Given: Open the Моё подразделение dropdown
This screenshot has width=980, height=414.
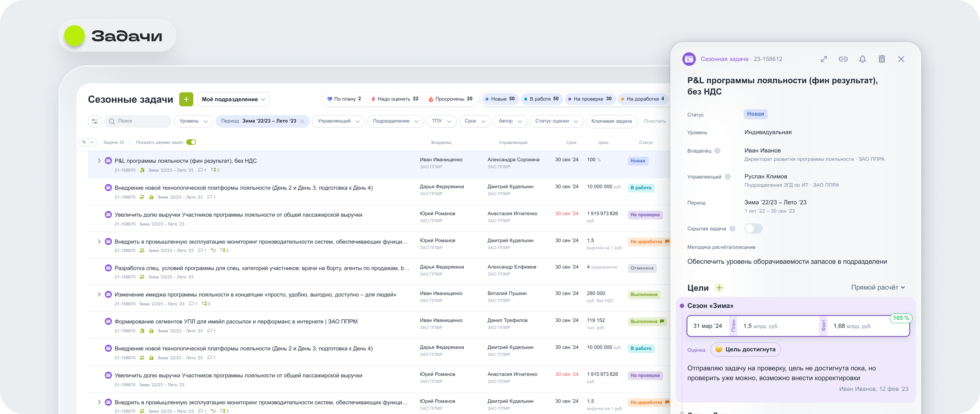Looking at the screenshot, I should [233, 99].
